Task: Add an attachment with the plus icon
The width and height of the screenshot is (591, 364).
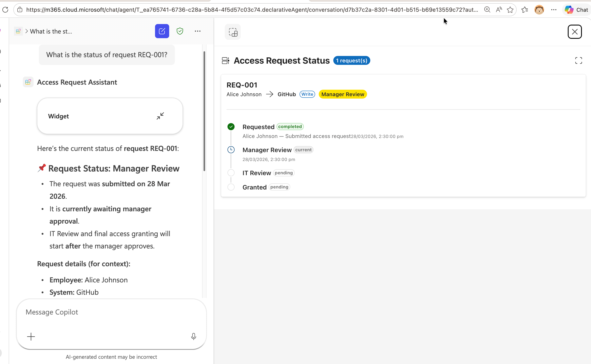Action: tap(31, 336)
